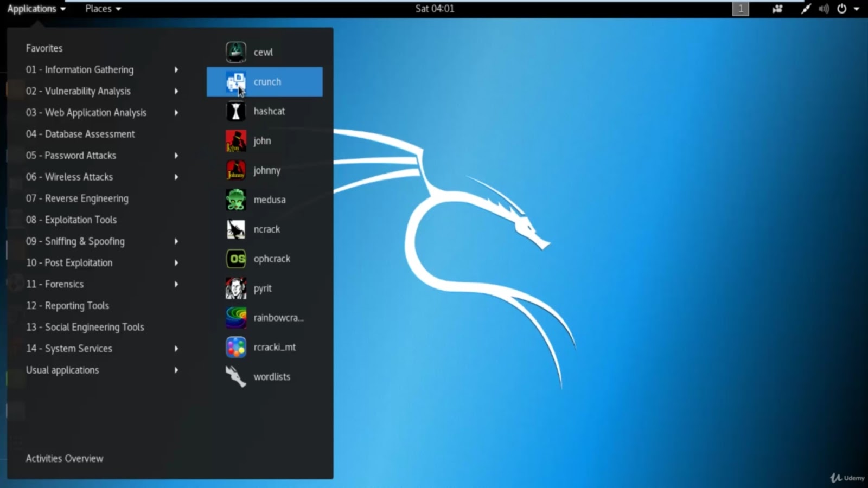868x488 pixels.
Task: Launch the cewl wordlist generator
Action: 263,52
